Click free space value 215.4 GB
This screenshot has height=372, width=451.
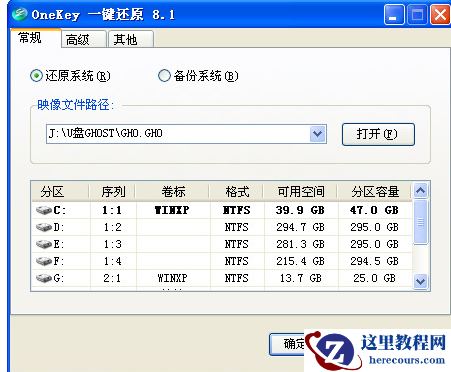pyautogui.click(x=300, y=261)
